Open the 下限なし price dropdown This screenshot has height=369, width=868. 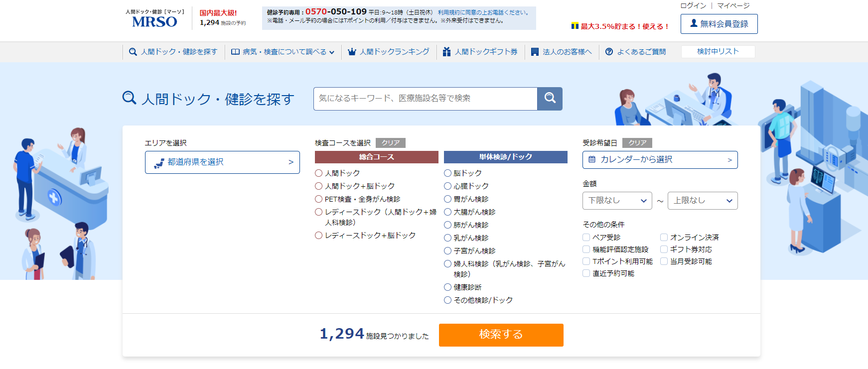coord(617,201)
